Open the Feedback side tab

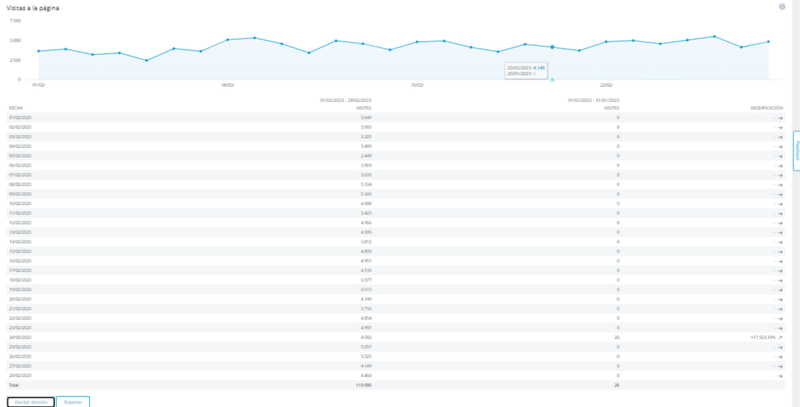pyautogui.click(x=796, y=148)
